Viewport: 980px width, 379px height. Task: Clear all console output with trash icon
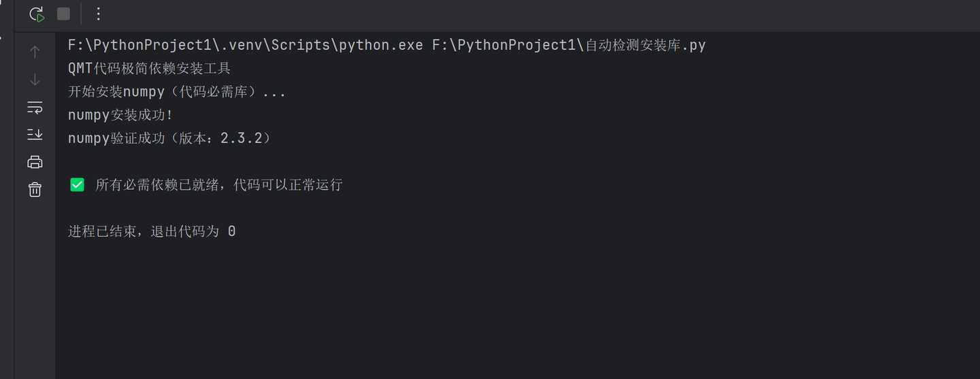point(35,190)
